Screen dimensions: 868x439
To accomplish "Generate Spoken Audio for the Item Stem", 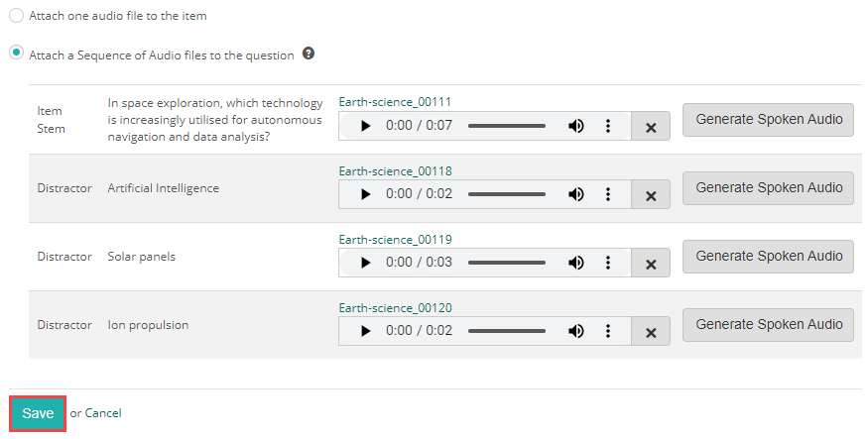I will [769, 120].
